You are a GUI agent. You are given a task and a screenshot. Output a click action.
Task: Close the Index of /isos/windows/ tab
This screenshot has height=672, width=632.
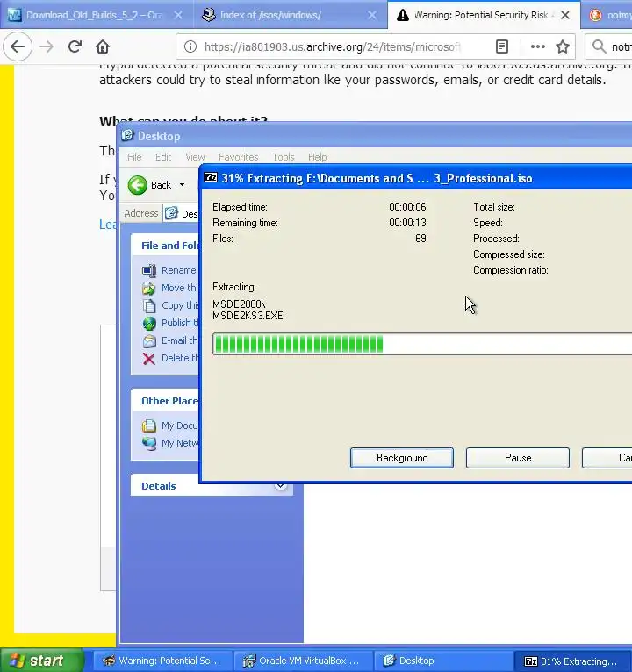(x=372, y=15)
